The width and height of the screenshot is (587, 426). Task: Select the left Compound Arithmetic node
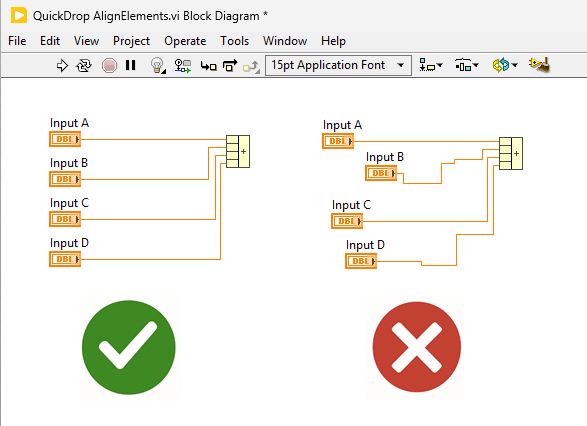coord(238,151)
